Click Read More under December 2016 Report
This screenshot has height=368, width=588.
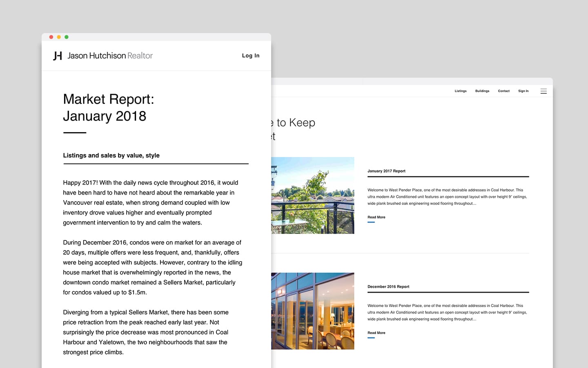tap(376, 333)
